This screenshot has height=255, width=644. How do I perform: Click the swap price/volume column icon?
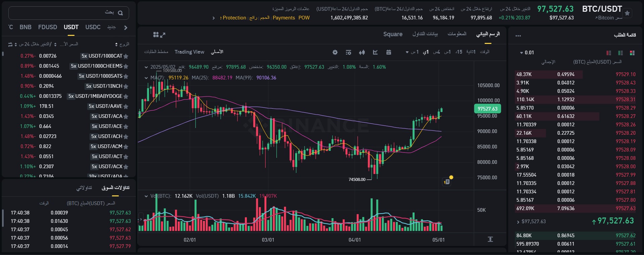[x=10, y=44]
